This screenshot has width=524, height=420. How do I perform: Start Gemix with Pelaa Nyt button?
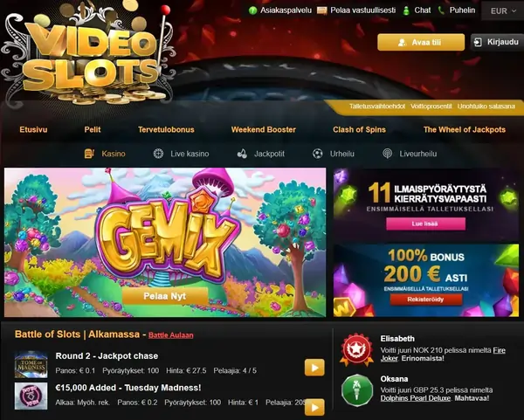(x=165, y=296)
